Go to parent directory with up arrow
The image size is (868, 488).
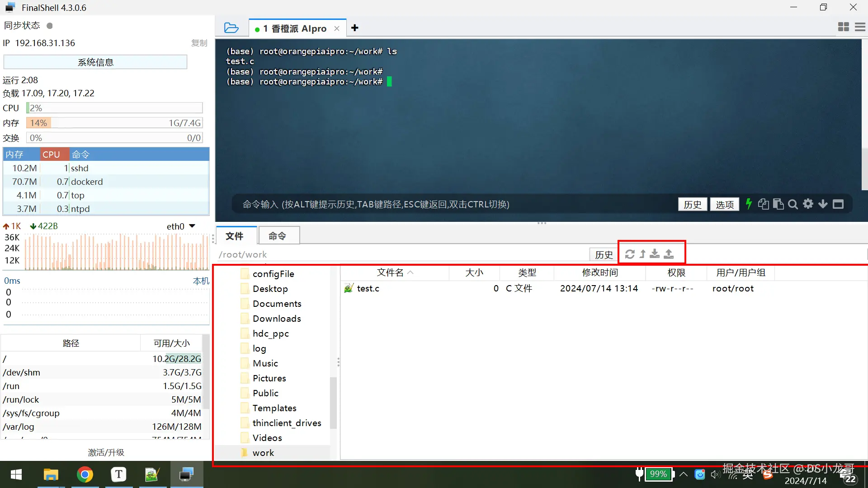click(642, 254)
